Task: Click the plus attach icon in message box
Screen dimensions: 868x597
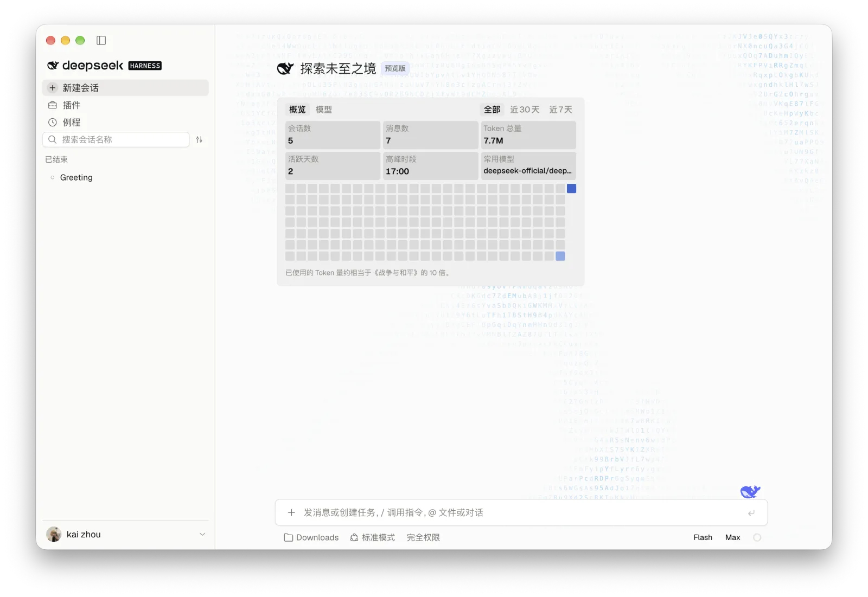Action: (x=291, y=512)
